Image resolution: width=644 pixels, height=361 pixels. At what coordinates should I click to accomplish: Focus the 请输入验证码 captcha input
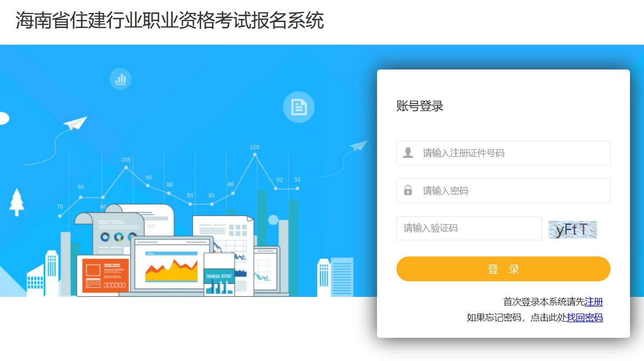coord(469,228)
